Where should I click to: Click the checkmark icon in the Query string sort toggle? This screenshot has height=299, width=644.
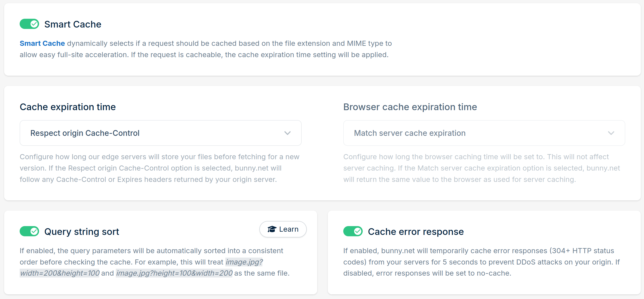pos(34,231)
